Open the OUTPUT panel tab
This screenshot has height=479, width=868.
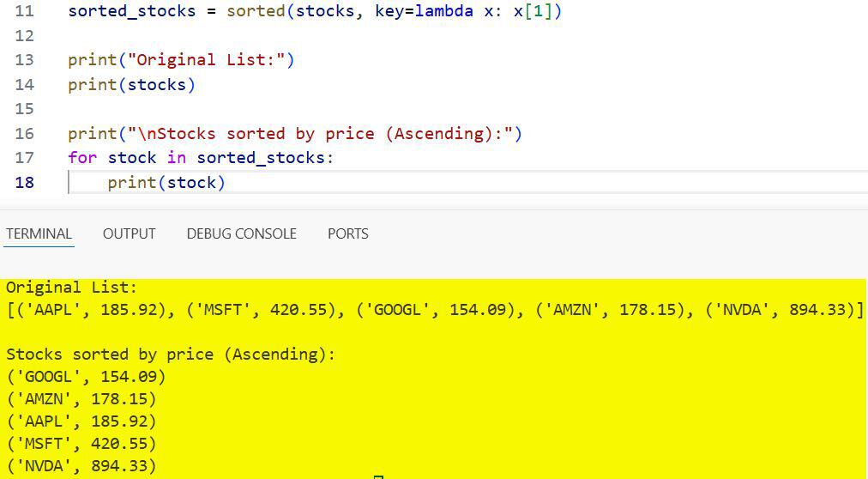click(129, 233)
